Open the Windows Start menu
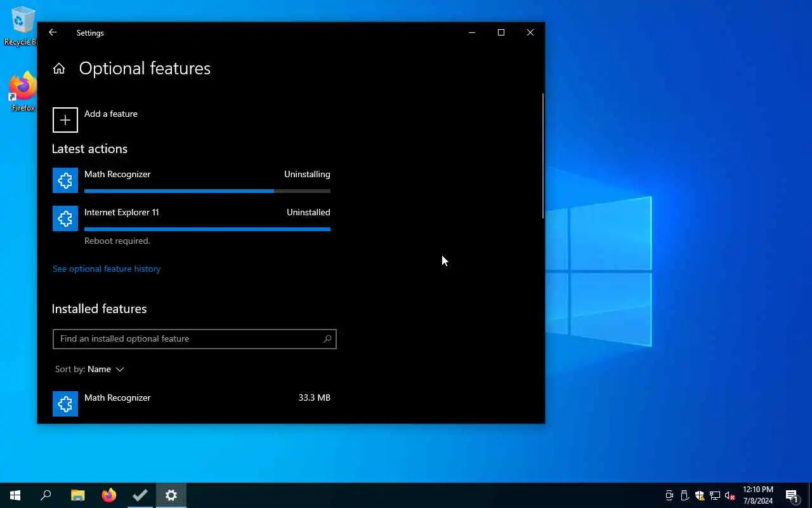Viewport: 812px width, 508px height. click(x=15, y=495)
